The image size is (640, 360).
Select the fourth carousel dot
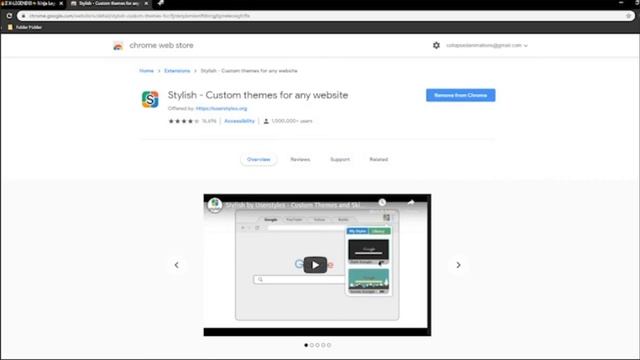(x=323, y=345)
